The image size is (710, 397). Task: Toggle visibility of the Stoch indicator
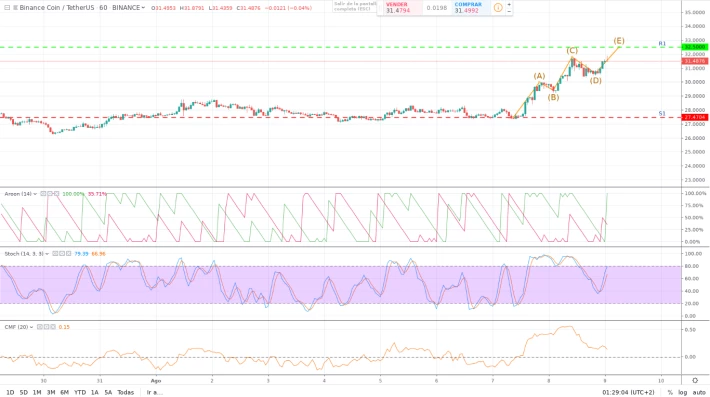(x=55, y=254)
